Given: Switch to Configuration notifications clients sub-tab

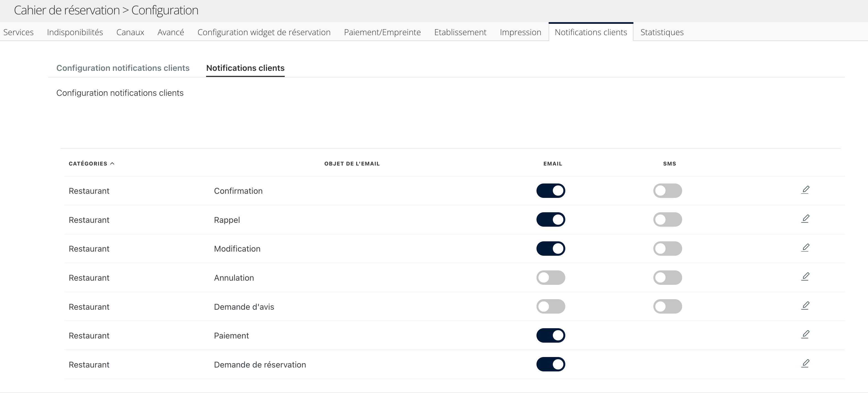Looking at the screenshot, I should pyautogui.click(x=123, y=68).
